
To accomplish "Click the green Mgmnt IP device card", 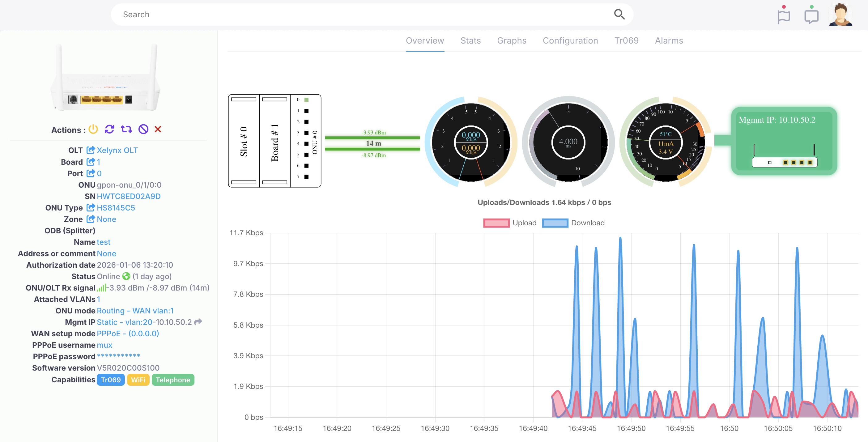I will tap(784, 141).
